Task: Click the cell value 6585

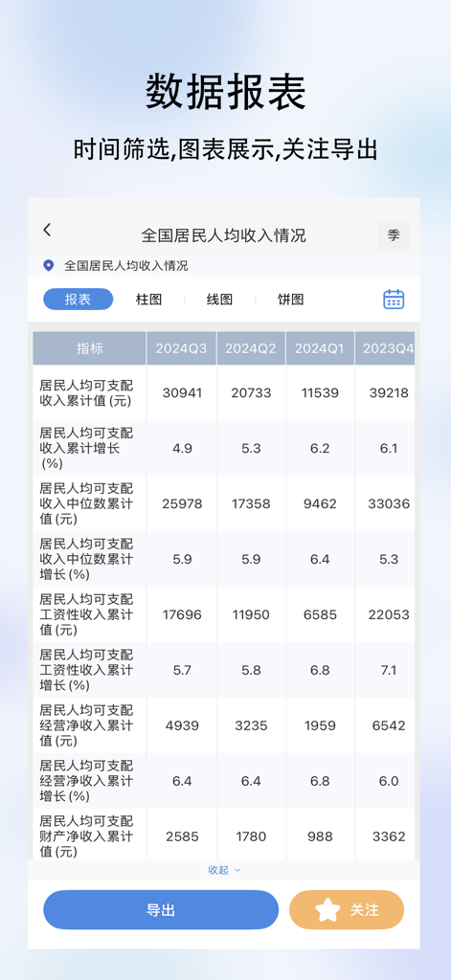Action: (x=320, y=614)
